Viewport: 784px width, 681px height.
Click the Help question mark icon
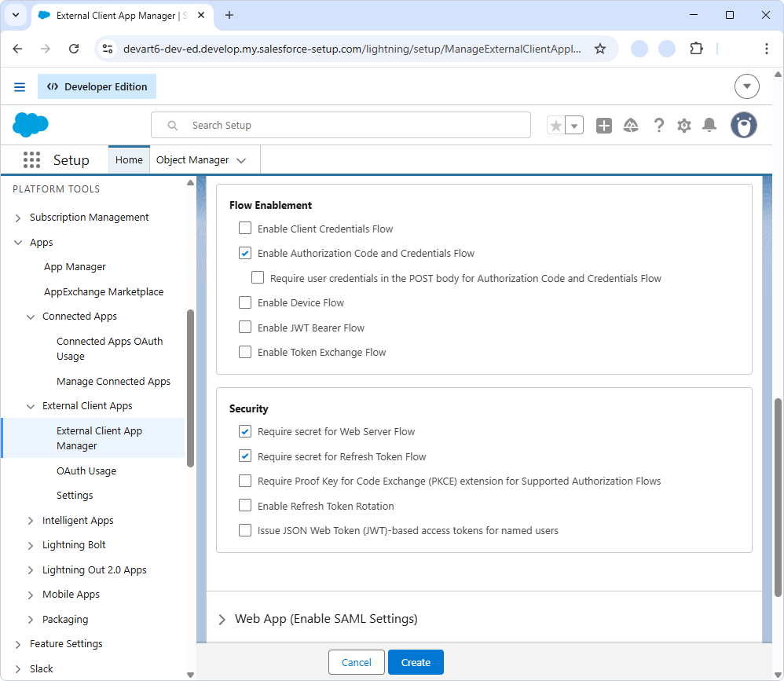click(658, 125)
